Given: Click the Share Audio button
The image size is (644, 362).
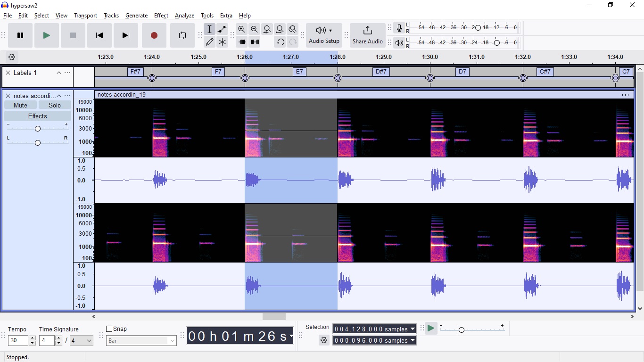Looking at the screenshot, I should [x=367, y=35].
